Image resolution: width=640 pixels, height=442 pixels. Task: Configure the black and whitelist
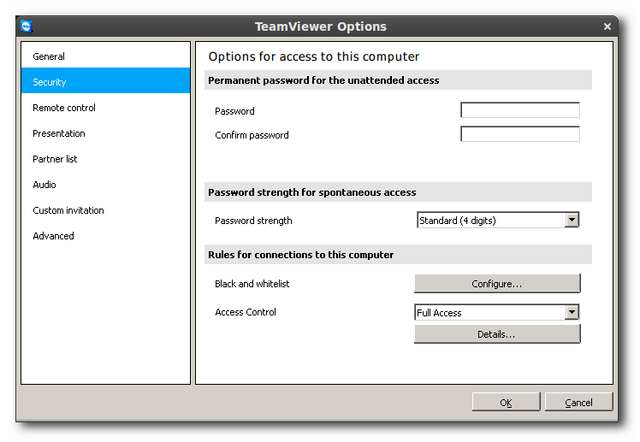click(x=497, y=284)
